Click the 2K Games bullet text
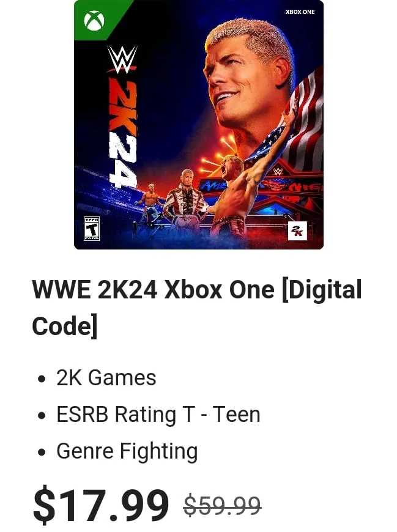 click(x=106, y=378)
